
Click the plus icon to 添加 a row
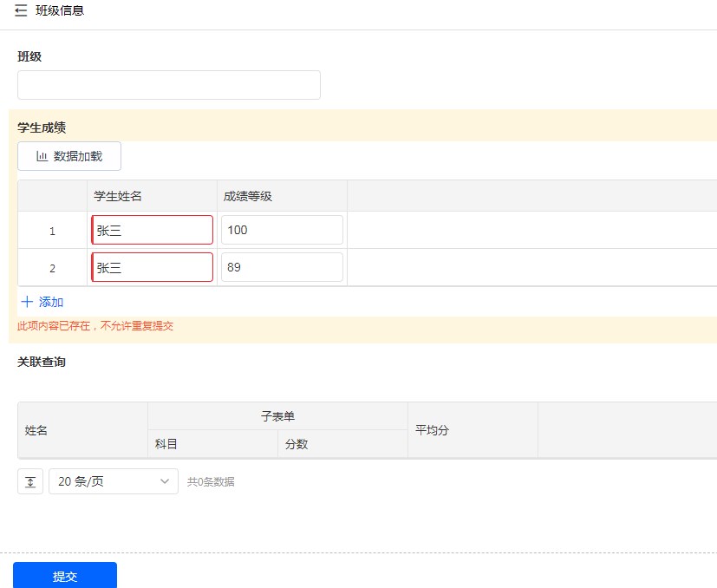[x=27, y=302]
